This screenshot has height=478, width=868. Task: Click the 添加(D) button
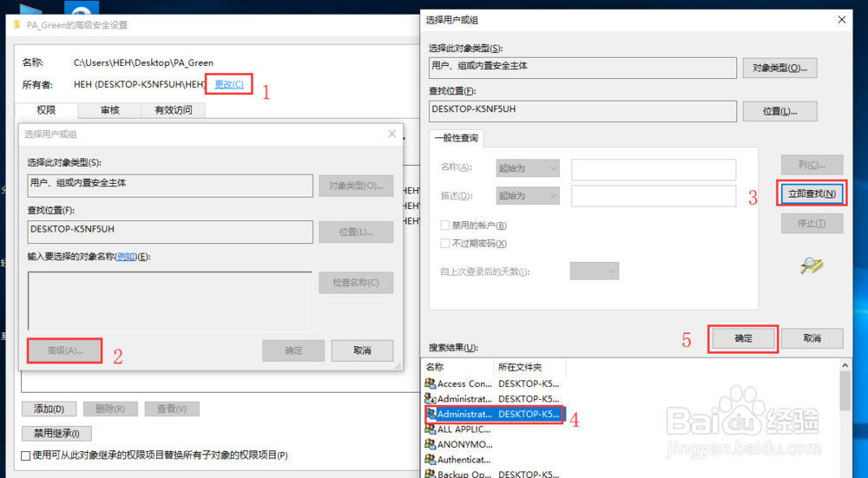[x=49, y=409]
